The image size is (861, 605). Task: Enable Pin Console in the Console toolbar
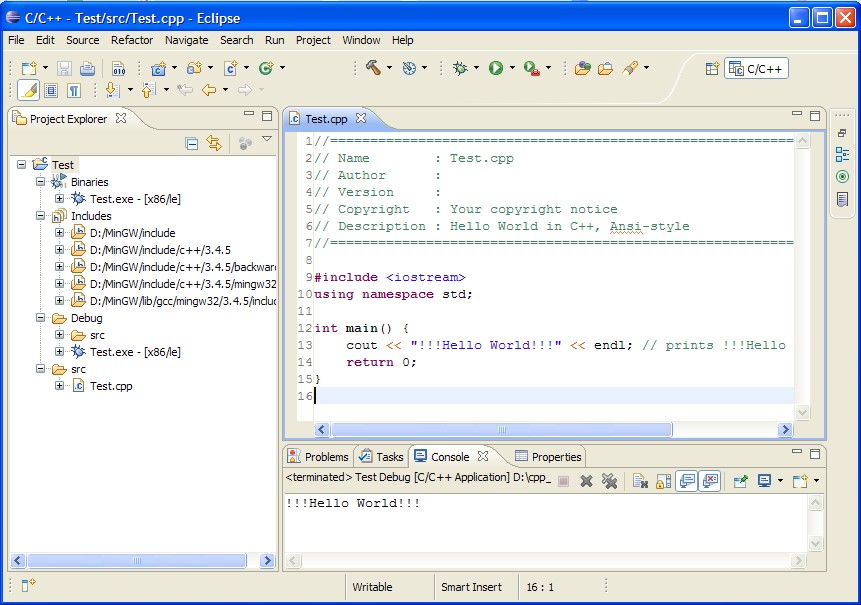(x=741, y=481)
